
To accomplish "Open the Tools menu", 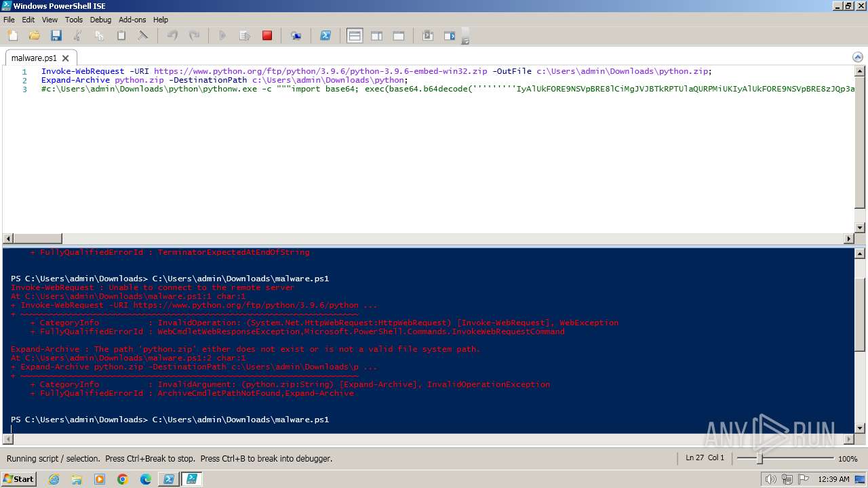I will (74, 20).
